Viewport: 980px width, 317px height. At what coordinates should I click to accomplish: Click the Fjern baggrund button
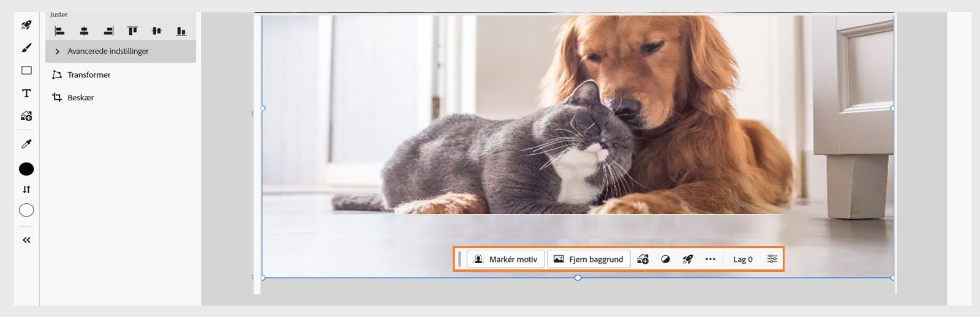click(x=589, y=259)
